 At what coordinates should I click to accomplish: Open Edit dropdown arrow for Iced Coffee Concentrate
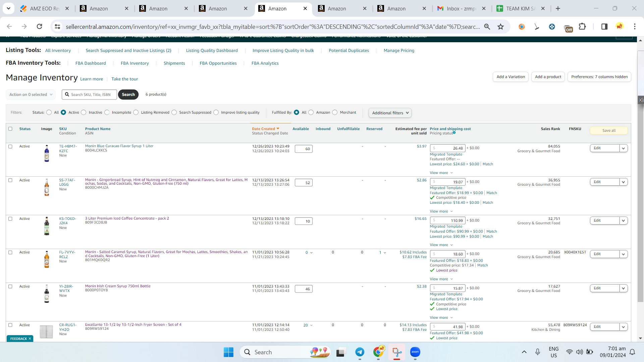pyautogui.click(x=624, y=221)
